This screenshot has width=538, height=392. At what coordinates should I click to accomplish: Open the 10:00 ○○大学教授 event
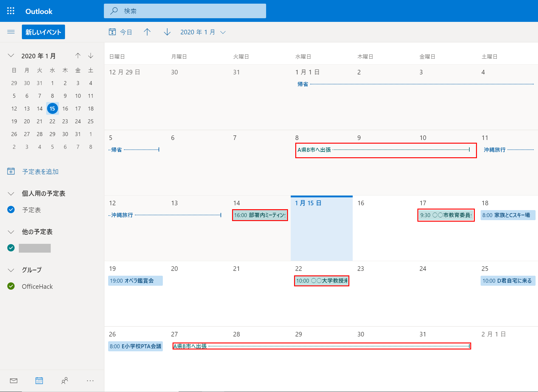coord(322,281)
